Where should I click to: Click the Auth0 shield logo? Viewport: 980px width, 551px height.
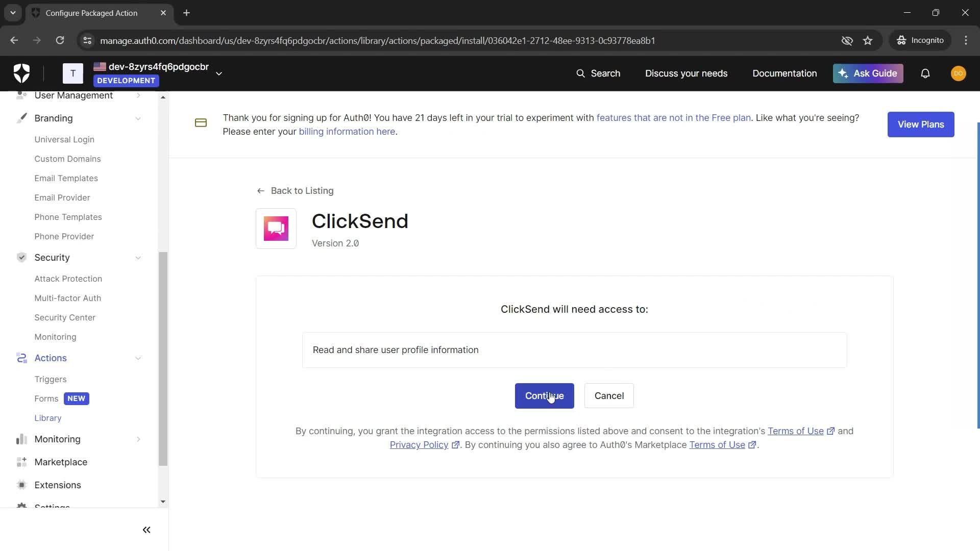pos(21,73)
